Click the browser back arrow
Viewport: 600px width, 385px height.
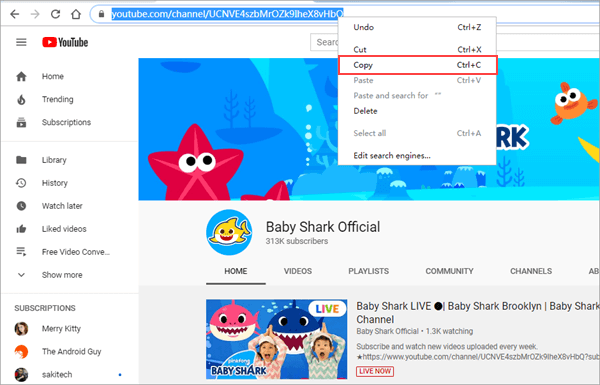(15, 15)
